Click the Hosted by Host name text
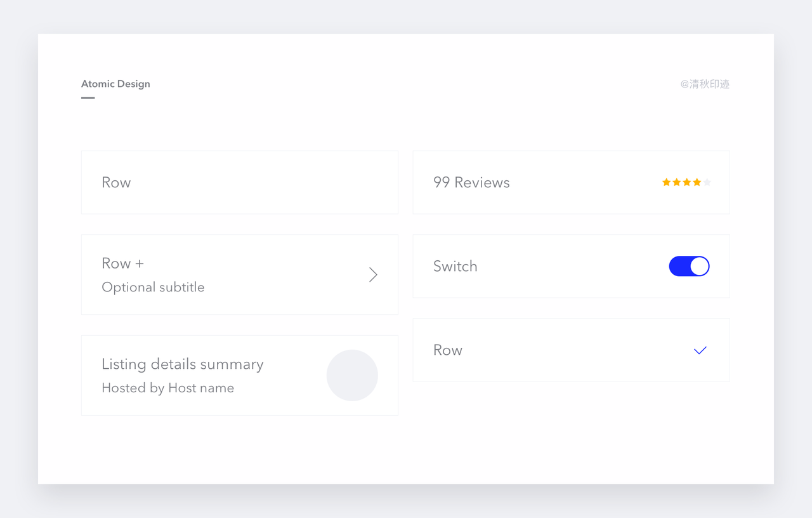 click(x=167, y=388)
